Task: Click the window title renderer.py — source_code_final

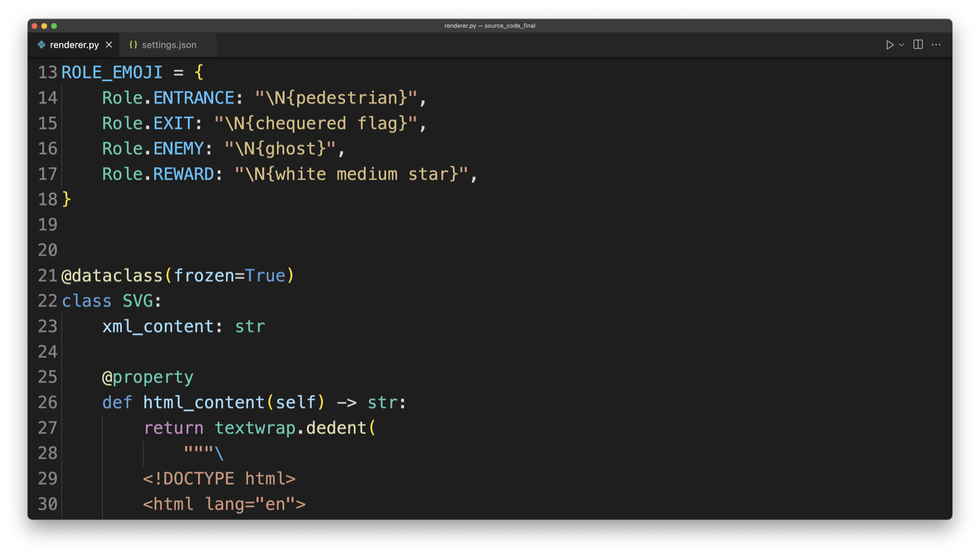Action: (x=489, y=26)
